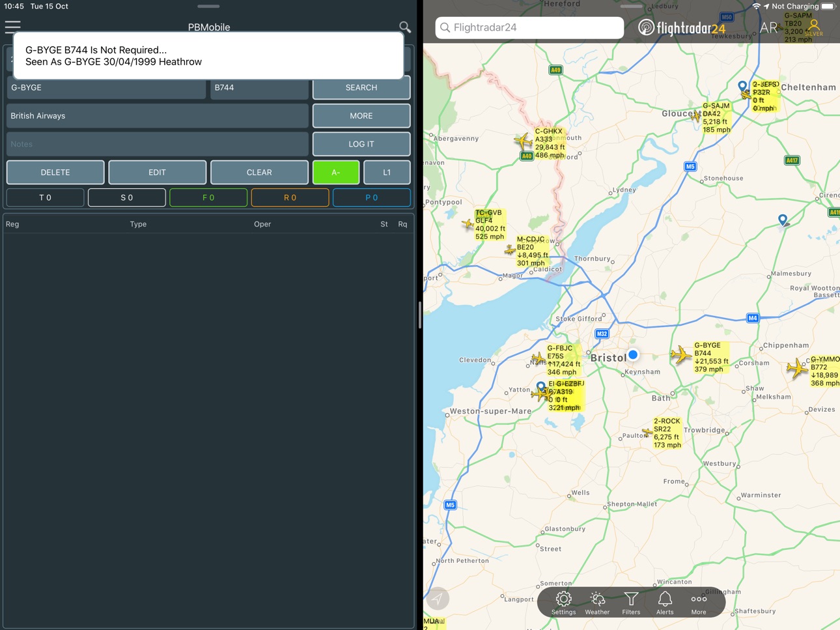Tap the Type column header
The height and width of the screenshot is (630, 840).
138,224
